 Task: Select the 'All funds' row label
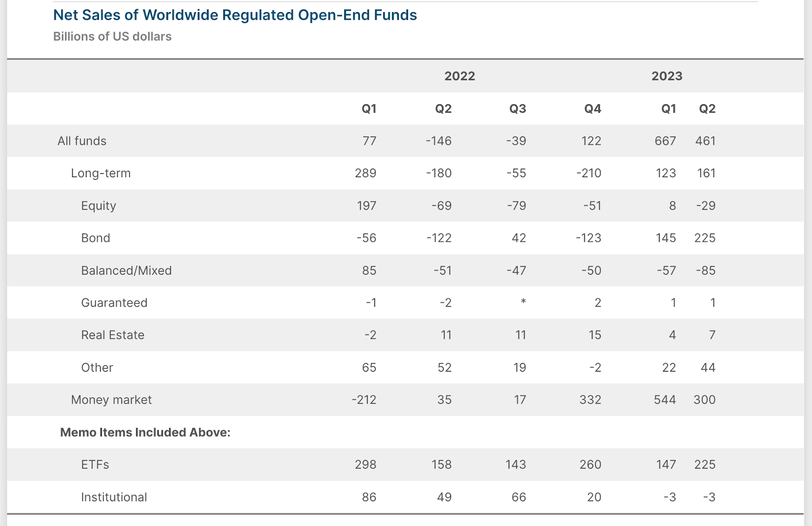[x=82, y=141]
